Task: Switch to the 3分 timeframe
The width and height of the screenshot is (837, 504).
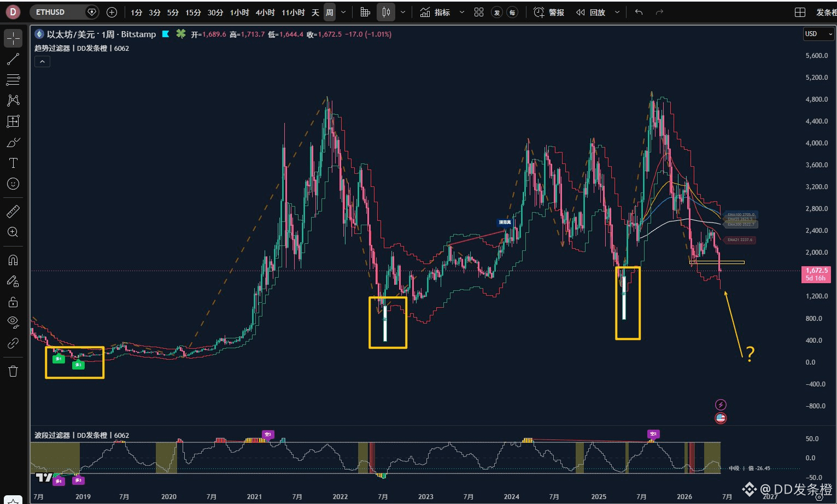Action: coord(155,12)
